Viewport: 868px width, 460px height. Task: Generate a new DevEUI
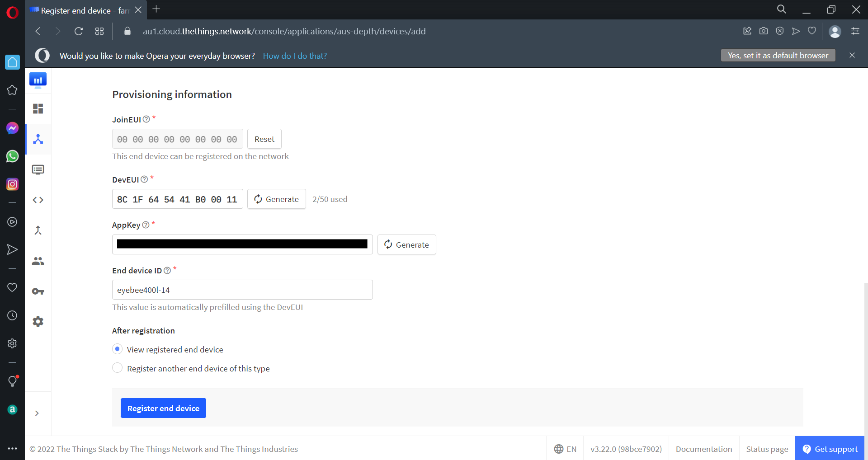[277, 199]
